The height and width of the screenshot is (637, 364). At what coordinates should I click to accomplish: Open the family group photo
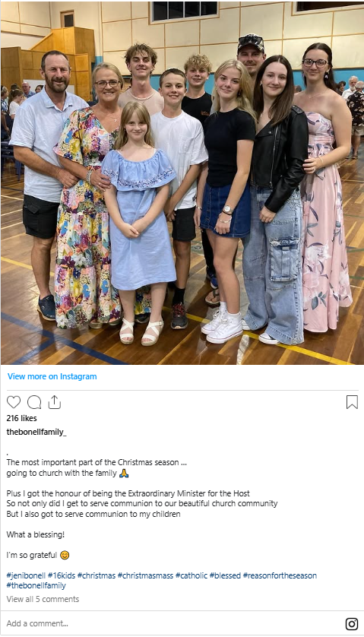pyautogui.click(x=182, y=182)
